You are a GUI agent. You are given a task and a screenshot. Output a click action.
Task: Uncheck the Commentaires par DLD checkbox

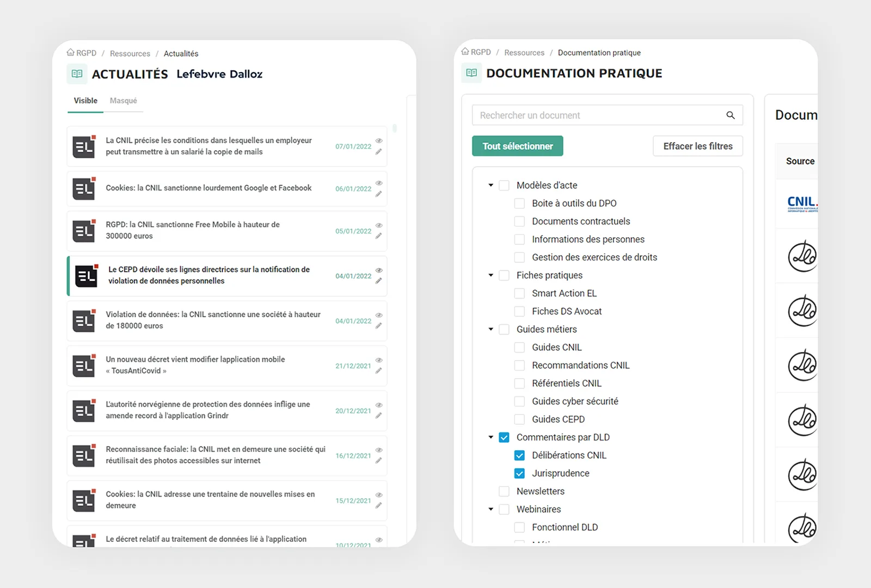(504, 437)
